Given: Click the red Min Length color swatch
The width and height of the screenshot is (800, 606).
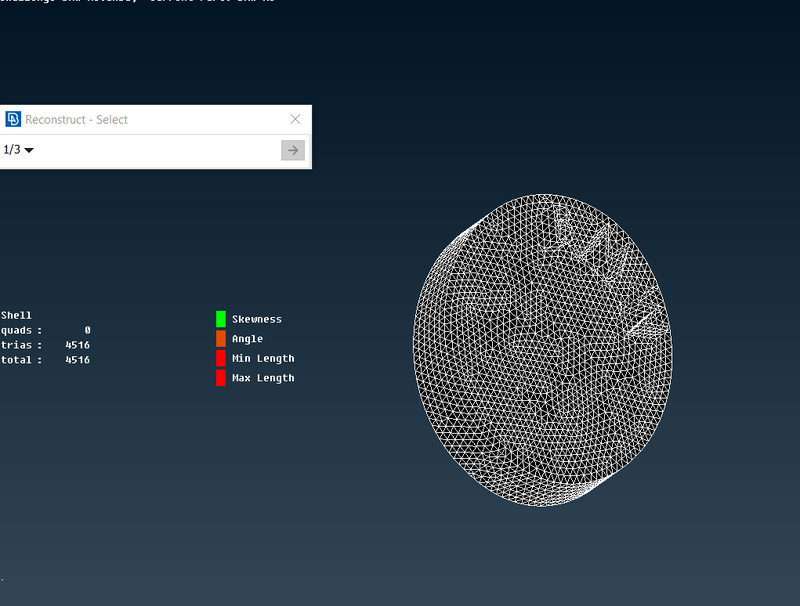Looking at the screenshot, I should 221,358.
